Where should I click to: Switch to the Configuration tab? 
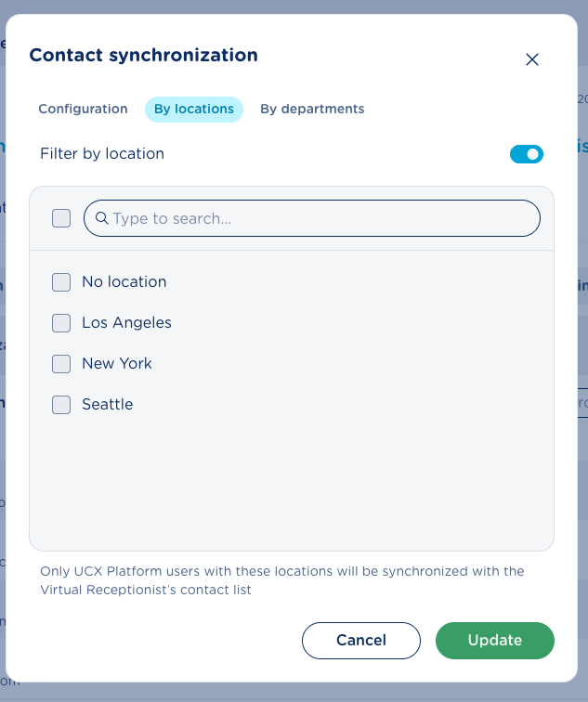83,109
